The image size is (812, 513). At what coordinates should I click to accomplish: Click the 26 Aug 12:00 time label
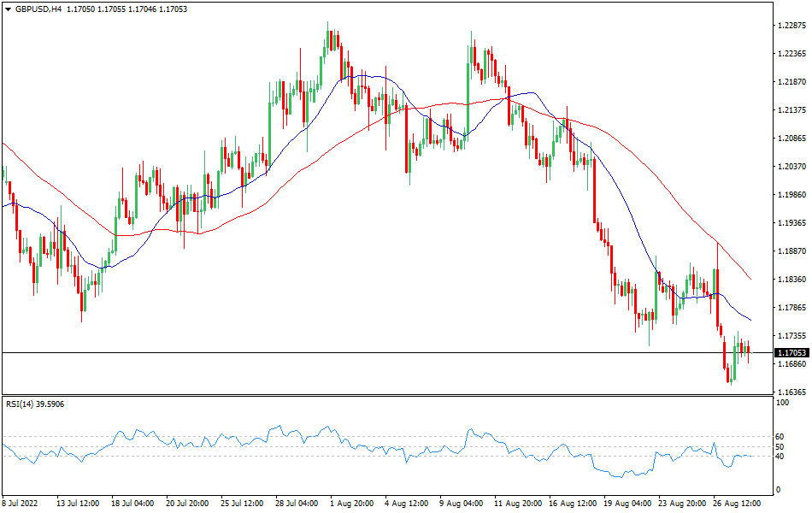pyautogui.click(x=738, y=504)
